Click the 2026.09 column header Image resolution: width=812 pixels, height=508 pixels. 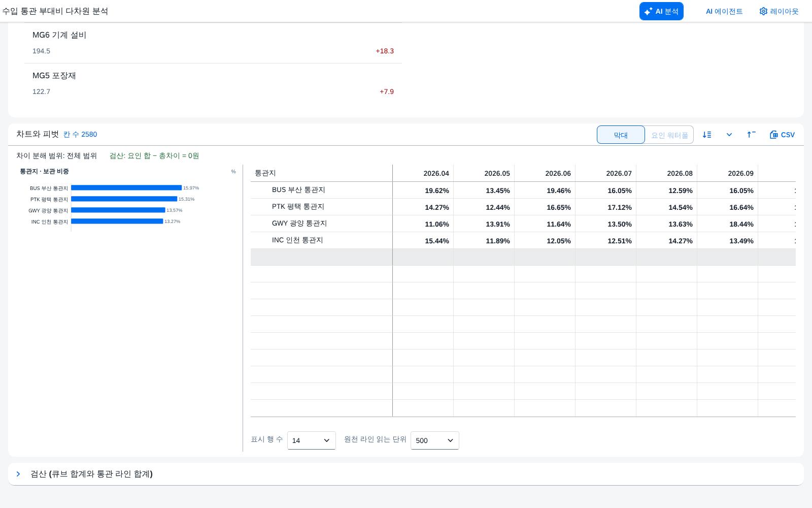728,173
